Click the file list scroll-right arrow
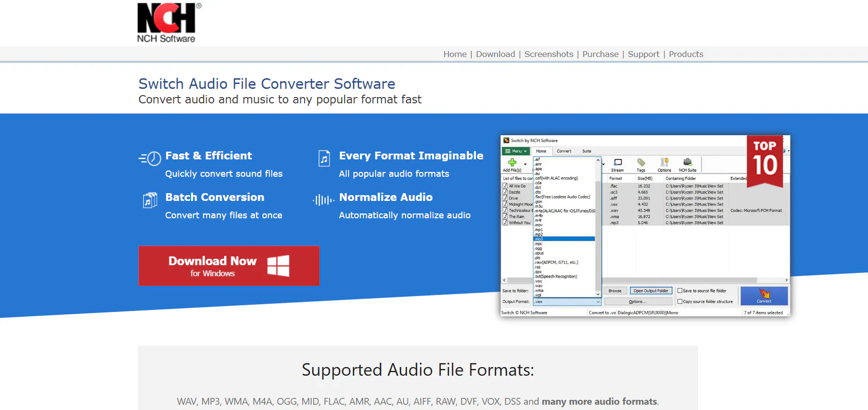The width and height of the screenshot is (868, 410). tap(786, 280)
